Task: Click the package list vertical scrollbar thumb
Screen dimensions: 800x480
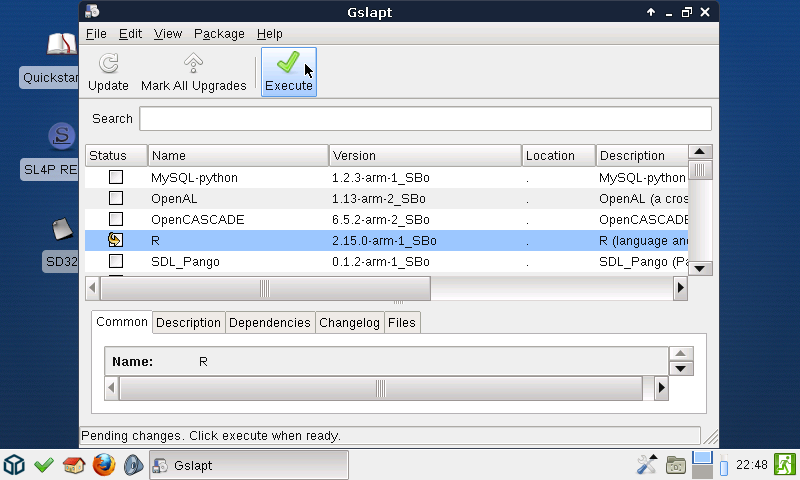Action: click(700, 170)
